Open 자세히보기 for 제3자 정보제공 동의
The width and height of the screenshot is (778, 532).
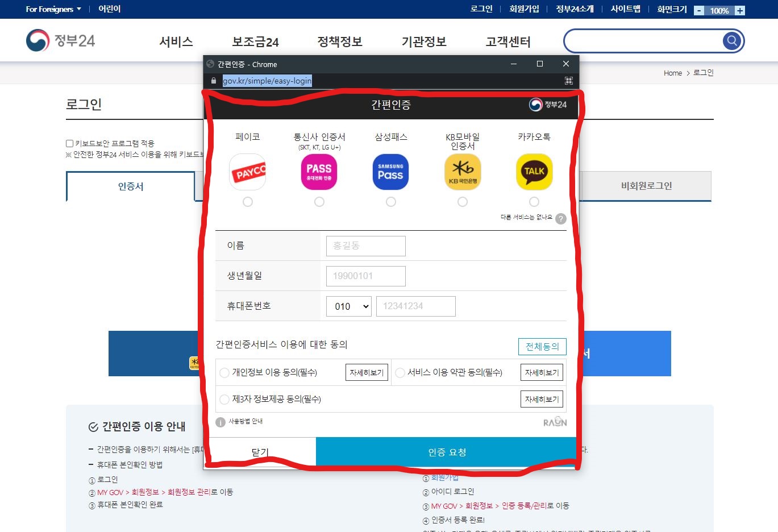(542, 400)
